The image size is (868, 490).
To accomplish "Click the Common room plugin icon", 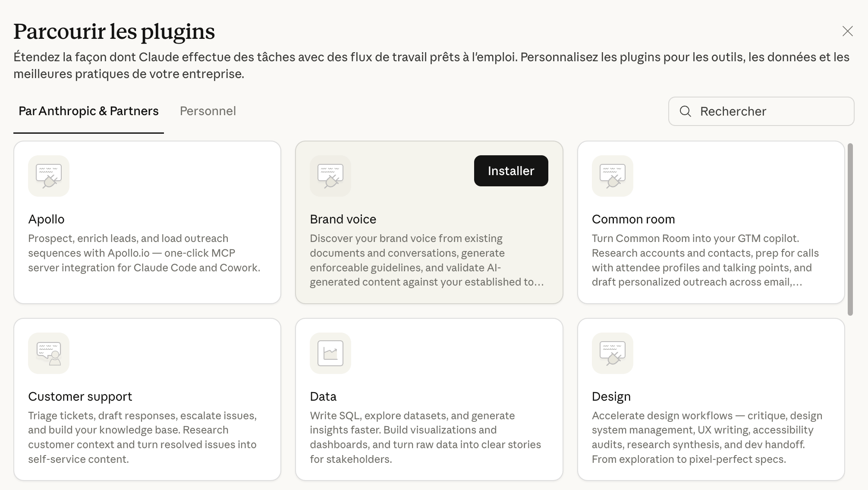I will (x=613, y=176).
